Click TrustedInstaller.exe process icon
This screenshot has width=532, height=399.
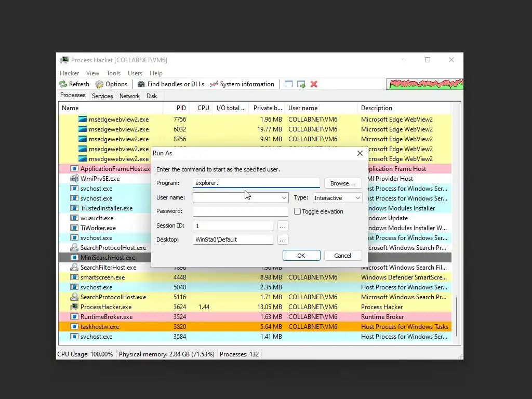pyautogui.click(x=74, y=208)
